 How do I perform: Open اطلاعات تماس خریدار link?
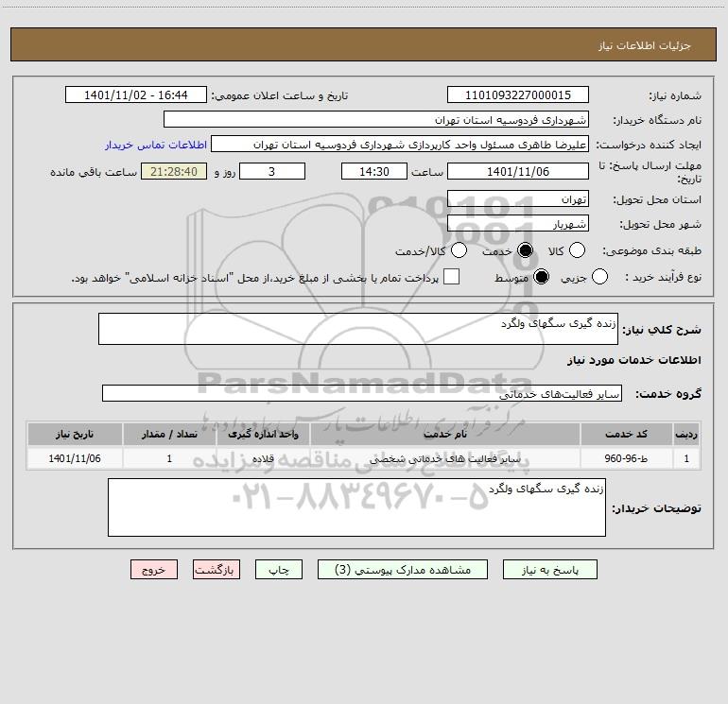click(x=156, y=145)
